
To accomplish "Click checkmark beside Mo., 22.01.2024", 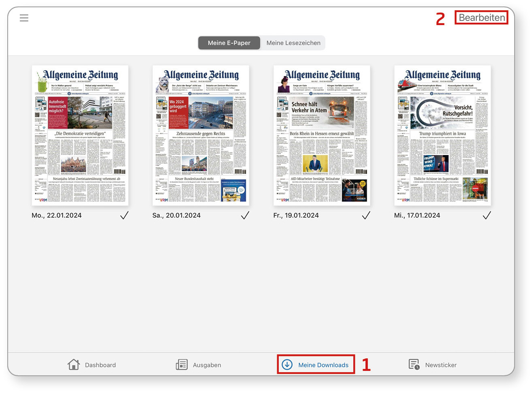I will pyautogui.click(x=124, y=215).
